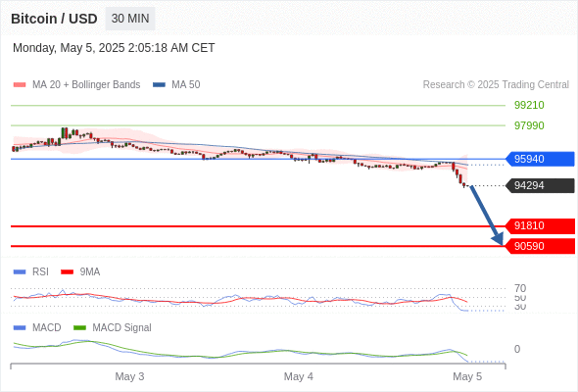Click the MA 20 + Bollinger Bands legend swatch
578x392 pixels.
pos(20,85)
